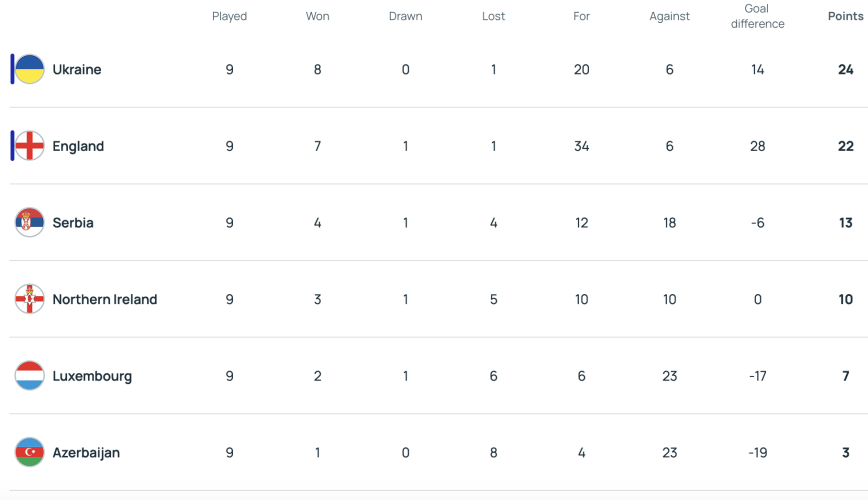Open the Ukraine team link

pyautogui.click(x=77, y=69)
